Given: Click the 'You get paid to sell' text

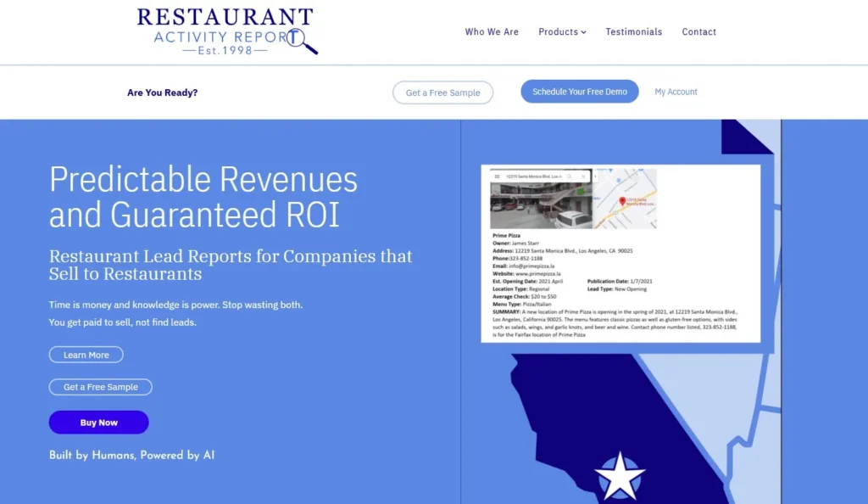Looking at the screenshot, I should pos(122,322).
